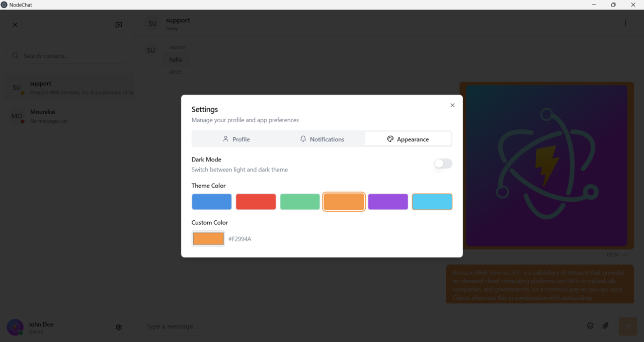Click the Custom Color label
Image resolution: width=644 pixels, height=342 pixels.
210,222
